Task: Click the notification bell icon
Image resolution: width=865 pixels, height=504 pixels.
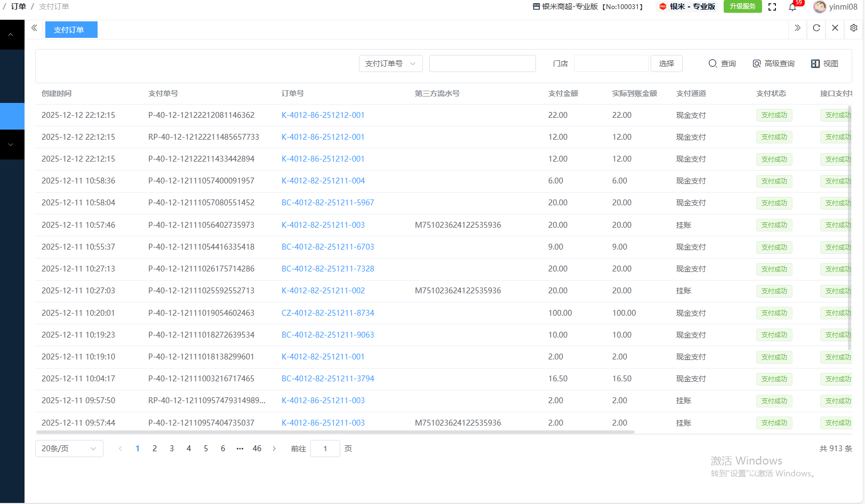Action: (x=792, y=7)
